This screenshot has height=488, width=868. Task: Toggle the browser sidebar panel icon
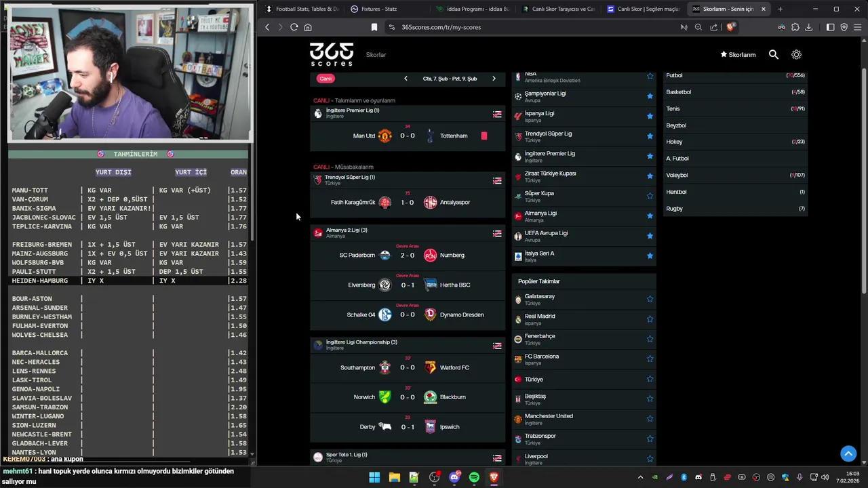point(830,27)
